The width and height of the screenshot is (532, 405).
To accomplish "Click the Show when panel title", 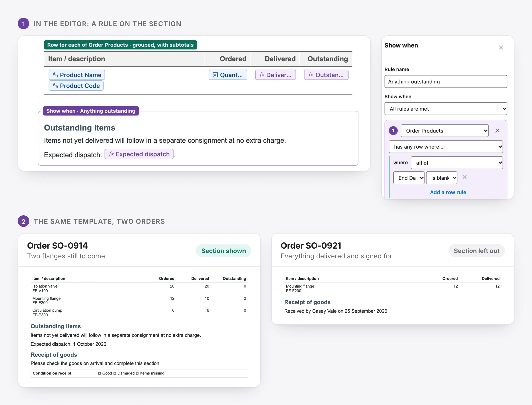I will [401, 45].
